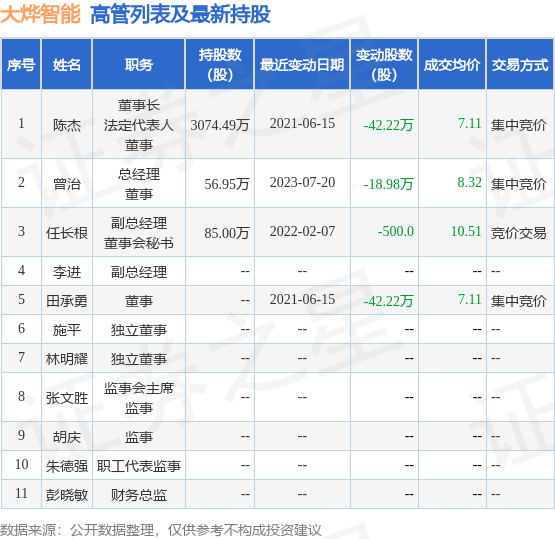Click the 3074.49万 shareholding value
This screenshot has width=555, height=539.
click(x=220, y=125)
